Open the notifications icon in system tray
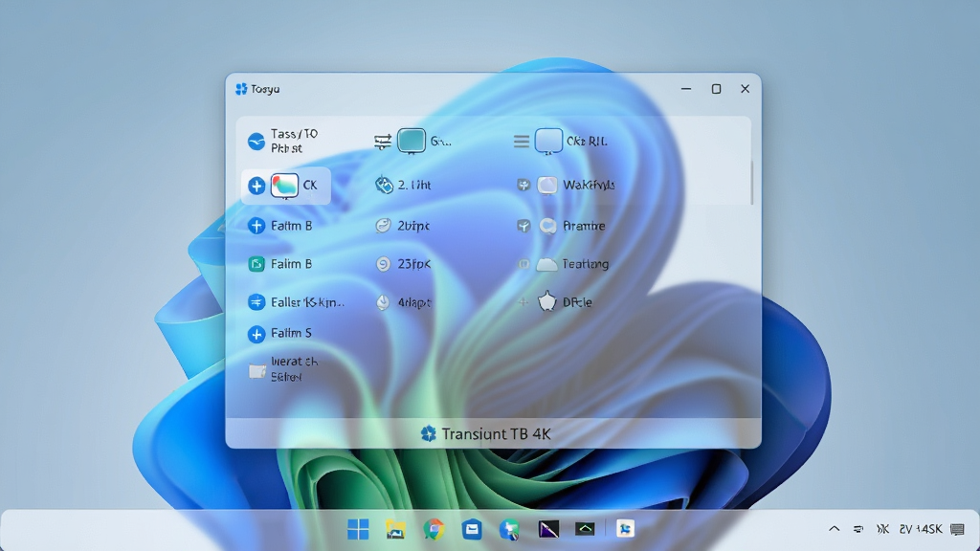Image resolution: width=980 pixels, height=551 pixels. pyautogui.click(x=957, y=529)
